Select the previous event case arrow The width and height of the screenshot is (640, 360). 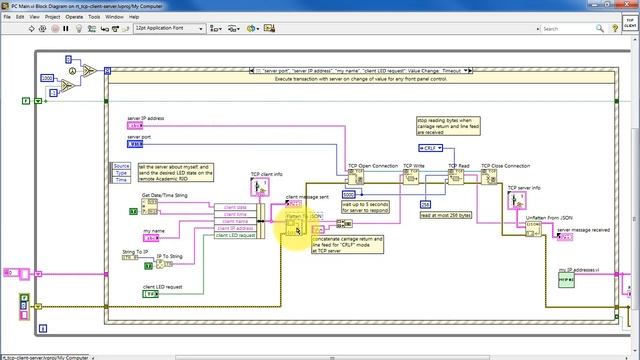pos(251,71)
